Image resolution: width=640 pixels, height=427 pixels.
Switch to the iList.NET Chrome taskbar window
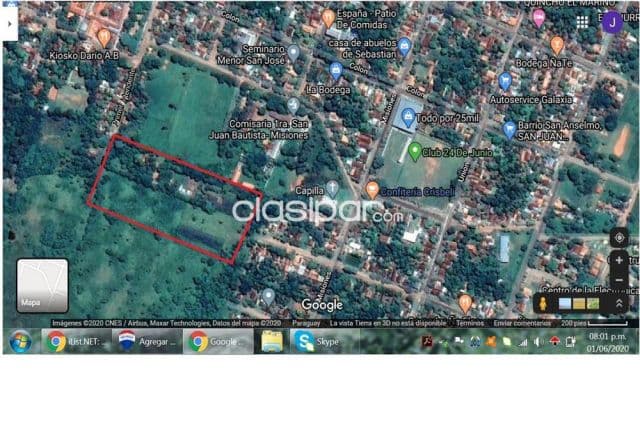click(76, 341)
